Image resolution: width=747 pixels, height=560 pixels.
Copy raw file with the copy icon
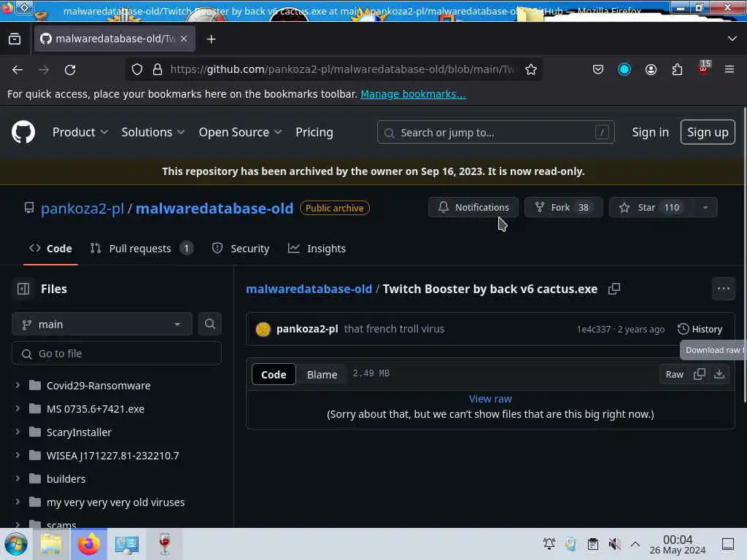[700, 375]
